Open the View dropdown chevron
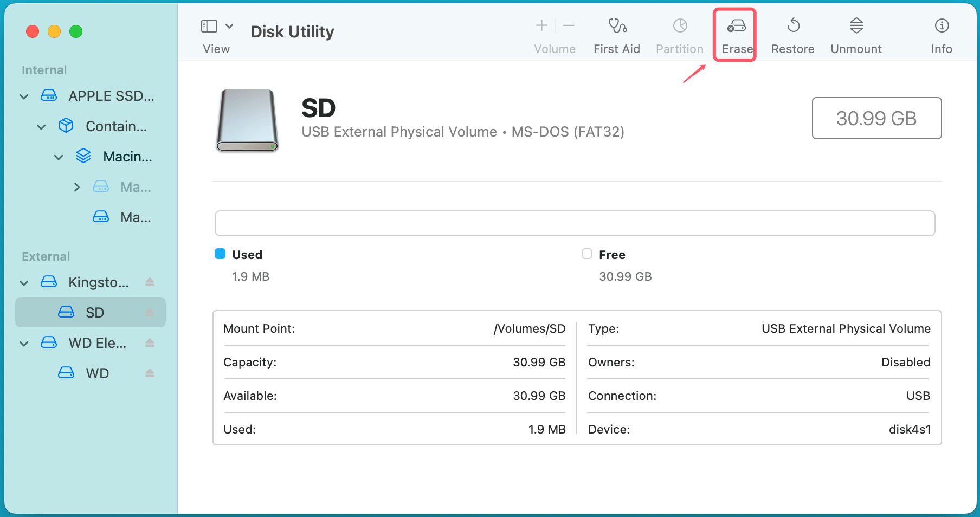 tap(230, 25)
